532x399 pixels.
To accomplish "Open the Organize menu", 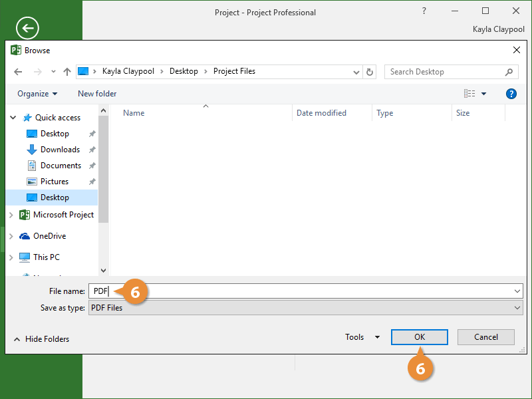I will (37, 94).
